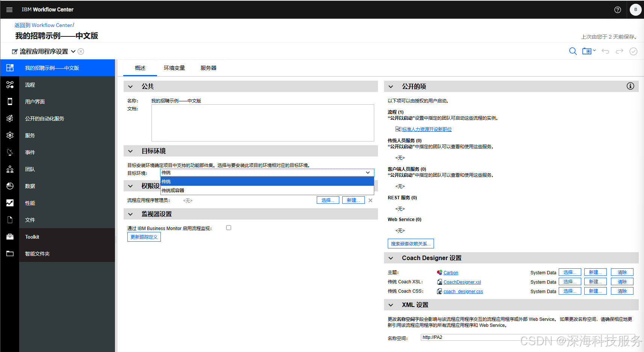Click the 团队 people icon
The image size is (644, 352).
point(10,169)
